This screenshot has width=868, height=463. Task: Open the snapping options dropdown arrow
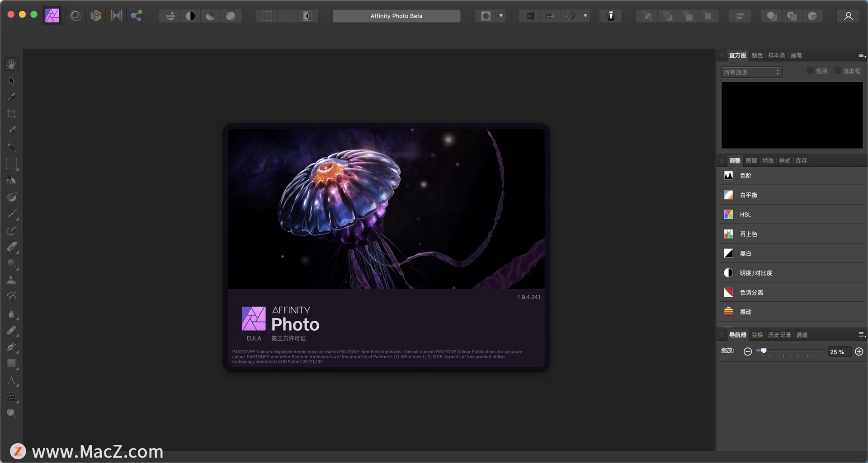point(585,16)
